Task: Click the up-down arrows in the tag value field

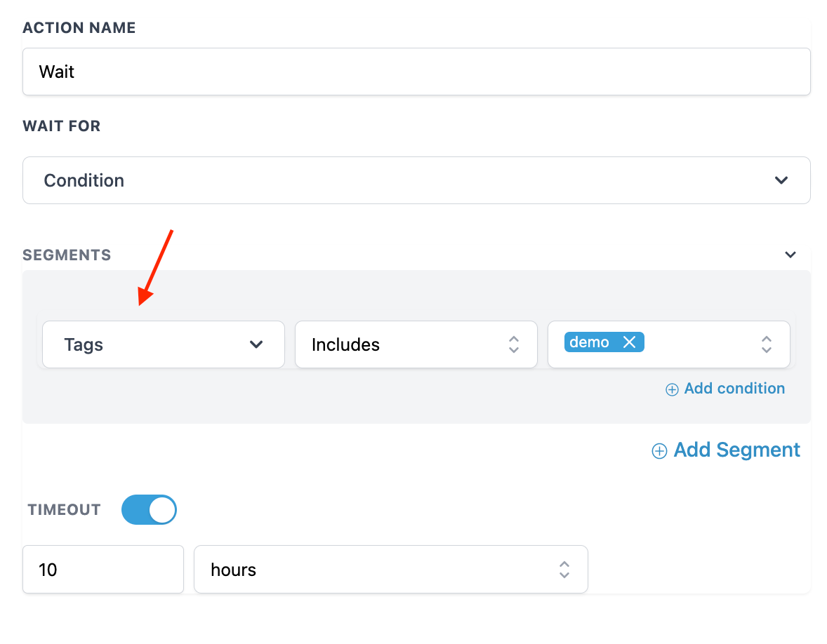Action: tap(767, 344)
